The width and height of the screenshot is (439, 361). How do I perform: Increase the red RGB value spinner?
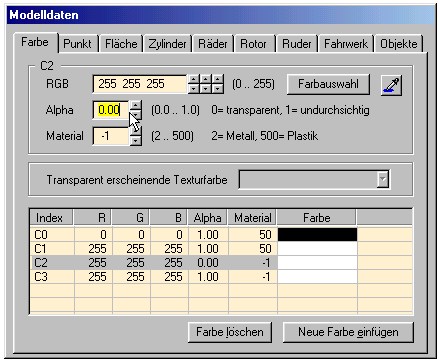tap(194, 79)
